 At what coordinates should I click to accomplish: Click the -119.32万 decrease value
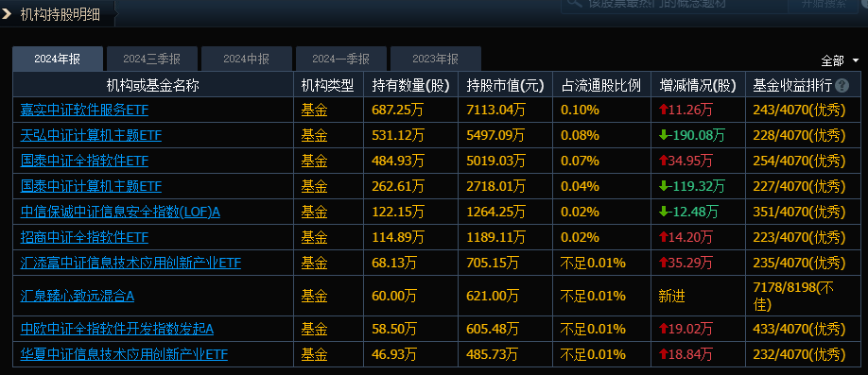698,186
